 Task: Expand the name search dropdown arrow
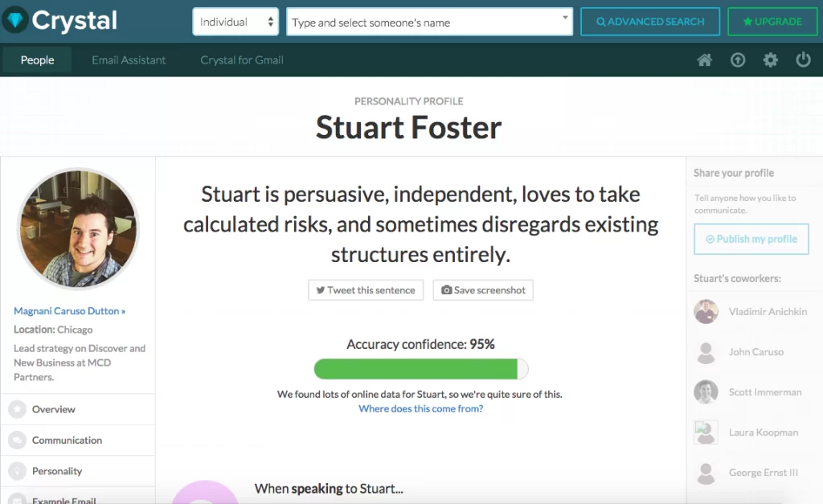click(x=565, y=18)
